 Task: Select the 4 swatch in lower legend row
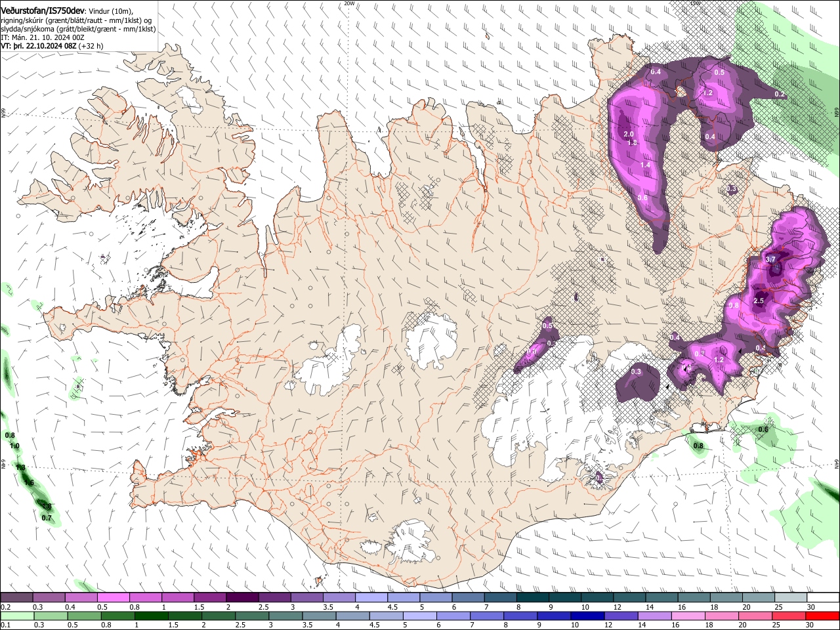352,616
